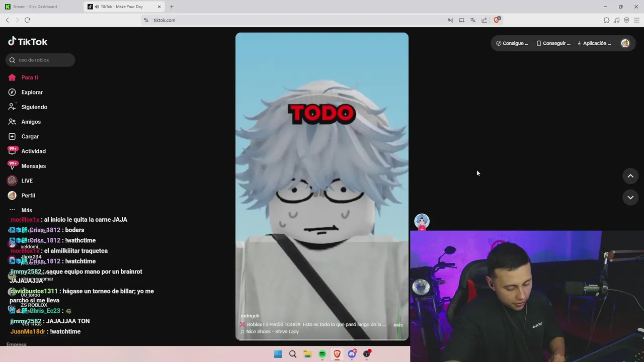
Task: Click chat message from JuanMa18dr
Action: tap(45, 332)
